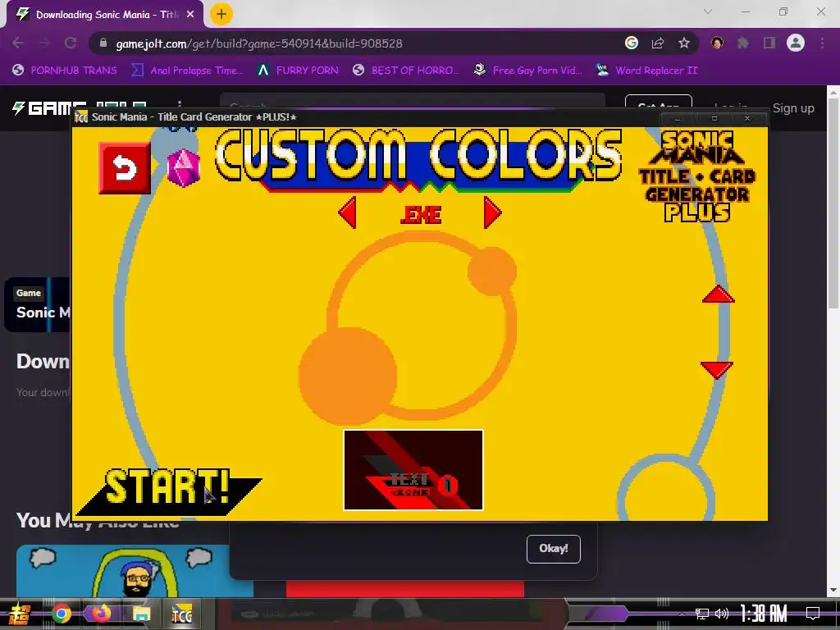Click the 1:38 AM clock
The width and height of the screenshot is (840, 630).
coord(764,614)
